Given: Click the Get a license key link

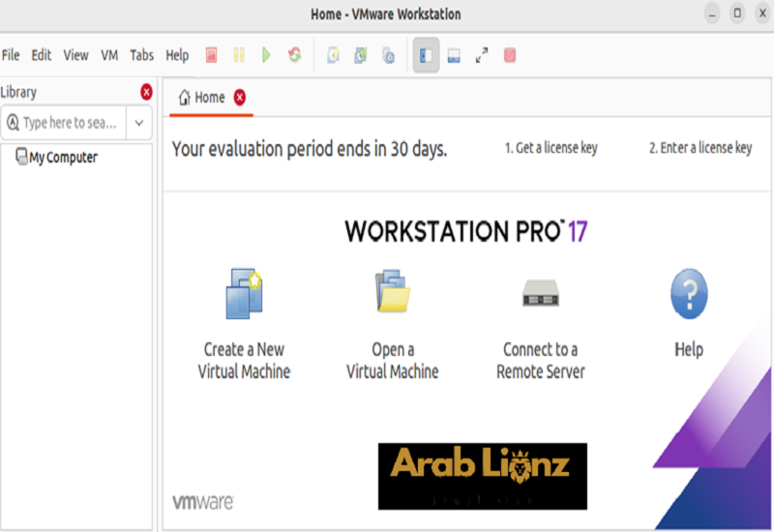Looking at the screenshot, I should 551,148.
